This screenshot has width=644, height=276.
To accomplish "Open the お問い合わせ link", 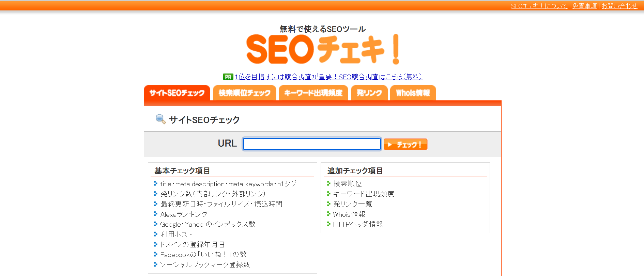I will [x=619, y=6].
